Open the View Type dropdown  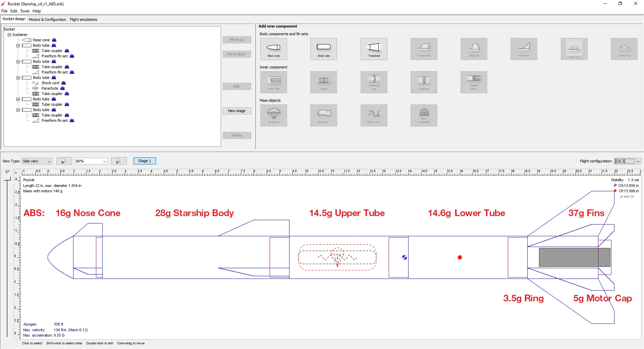[x=37, y=161]
